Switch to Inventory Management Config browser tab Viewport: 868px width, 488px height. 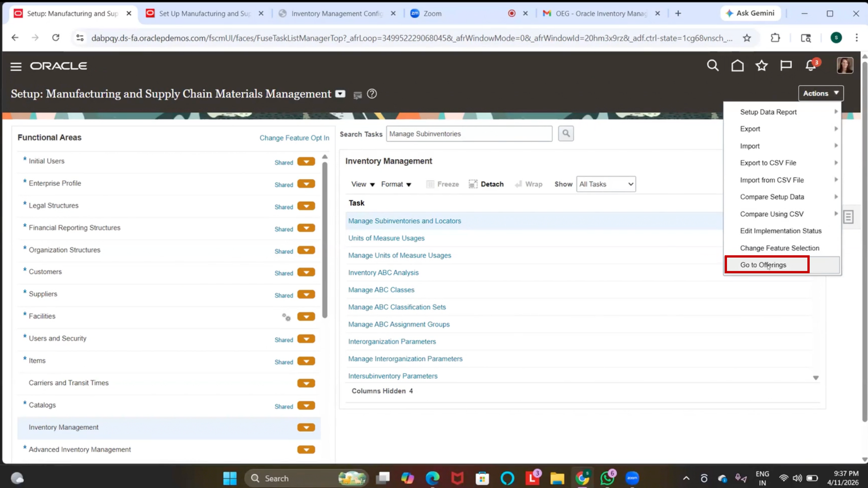[336, 14]
